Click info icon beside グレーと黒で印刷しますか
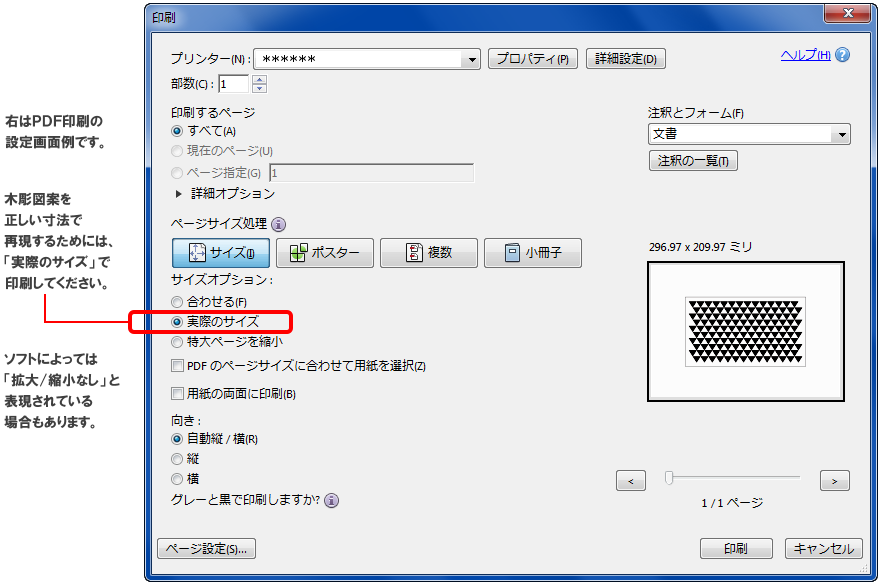 coord(331,500)
